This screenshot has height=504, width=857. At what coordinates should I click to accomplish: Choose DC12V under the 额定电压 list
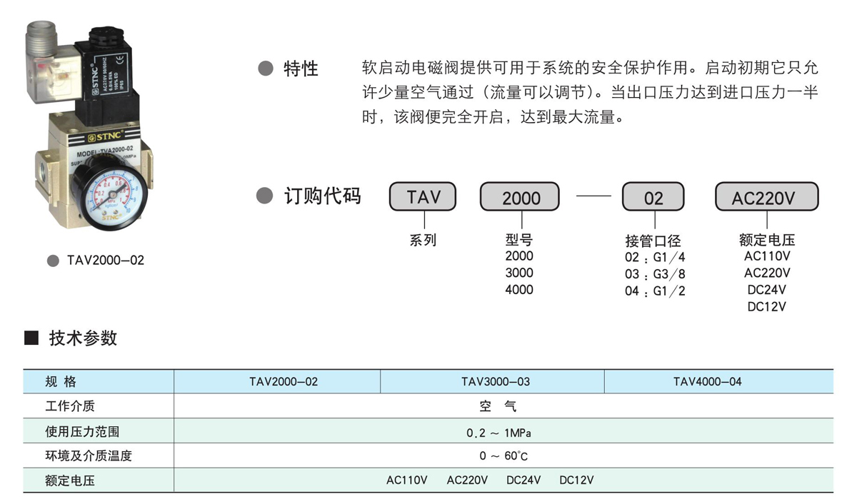766,307
